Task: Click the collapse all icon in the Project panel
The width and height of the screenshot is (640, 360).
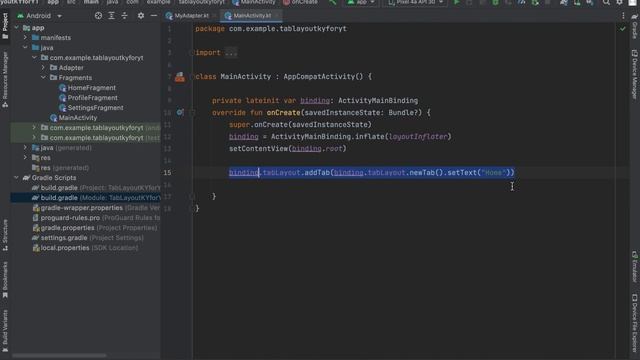Action: click(x=124, y=16)
